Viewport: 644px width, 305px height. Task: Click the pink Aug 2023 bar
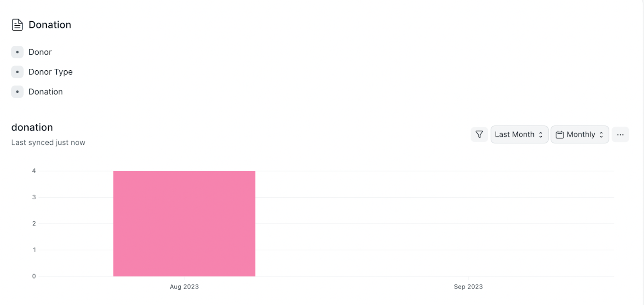(x=184, y=224)
